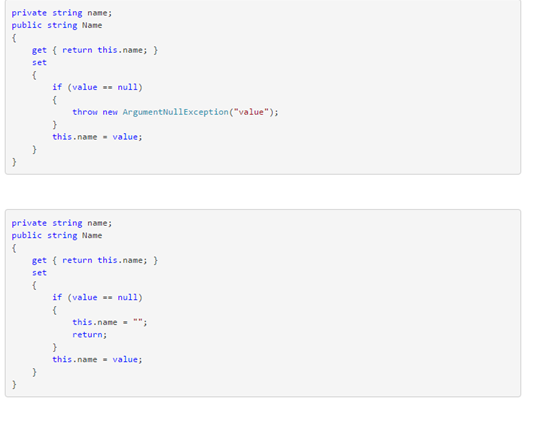Click the ArgumentNullException type name
The image size is (550, 432).
(x=175, y=112)
